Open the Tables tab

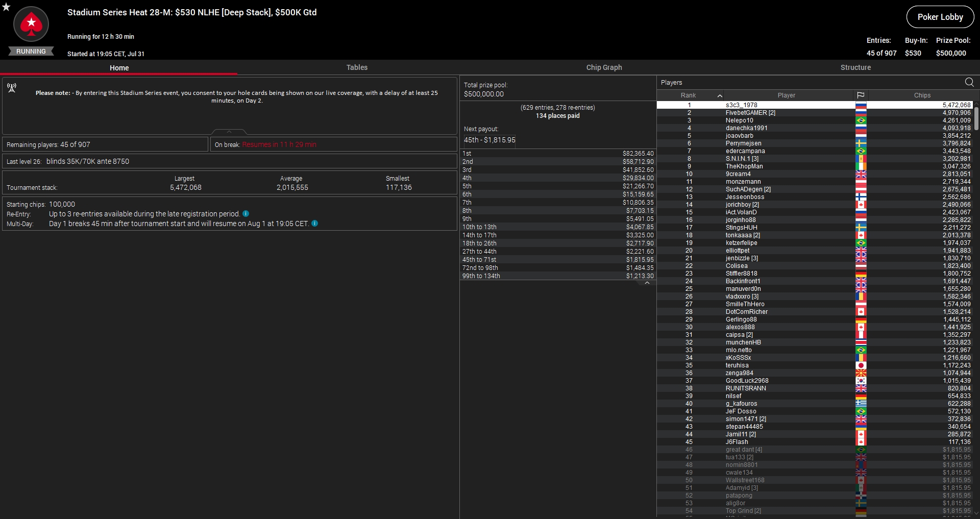point(357,67)
